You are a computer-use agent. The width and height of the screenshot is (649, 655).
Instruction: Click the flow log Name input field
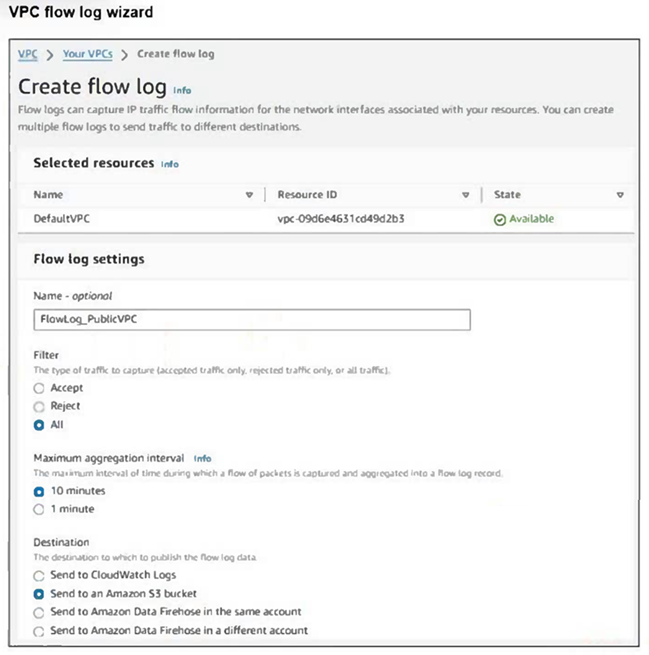252,320
